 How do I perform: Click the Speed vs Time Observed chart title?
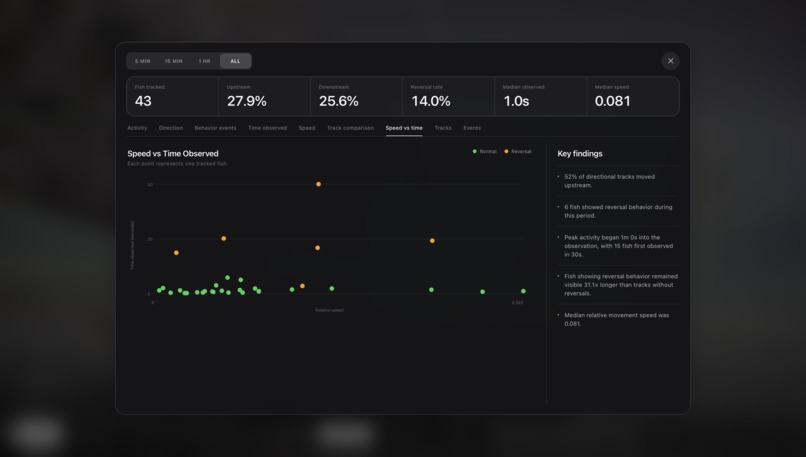click(173, 154)
